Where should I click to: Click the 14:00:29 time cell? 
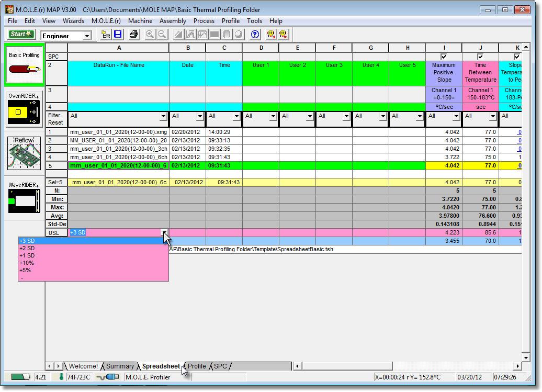(224, 132)
